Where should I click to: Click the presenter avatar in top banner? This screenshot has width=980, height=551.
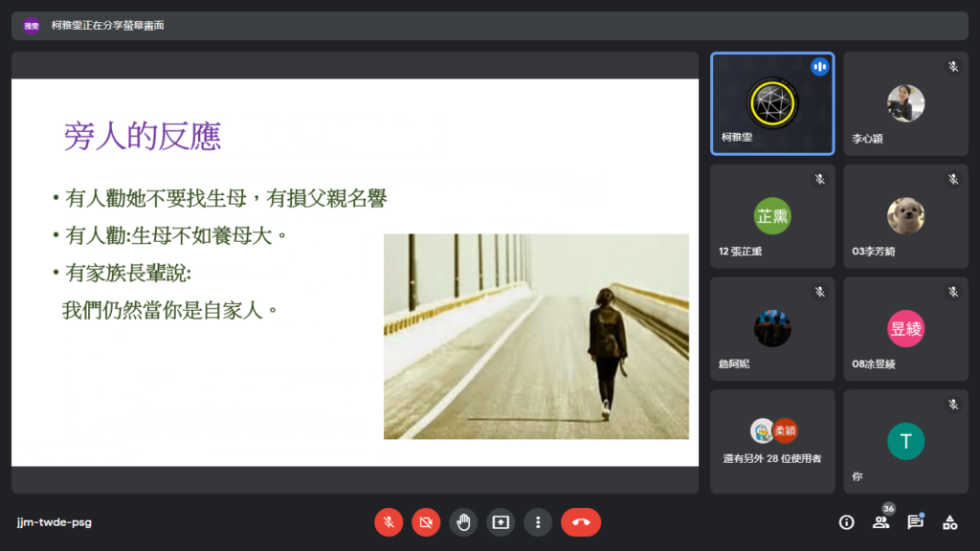pos(32,26)
